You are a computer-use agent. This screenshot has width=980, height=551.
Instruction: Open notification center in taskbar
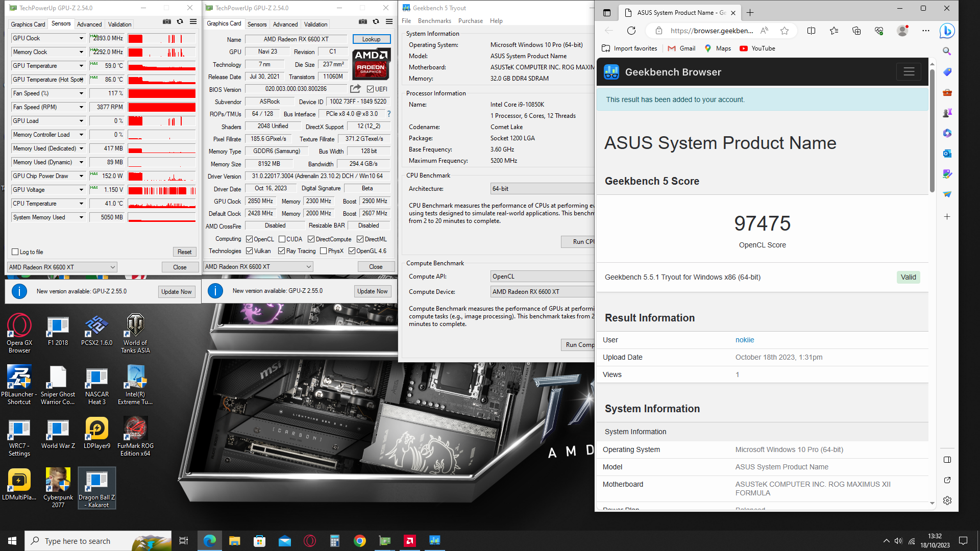(963, 541)
